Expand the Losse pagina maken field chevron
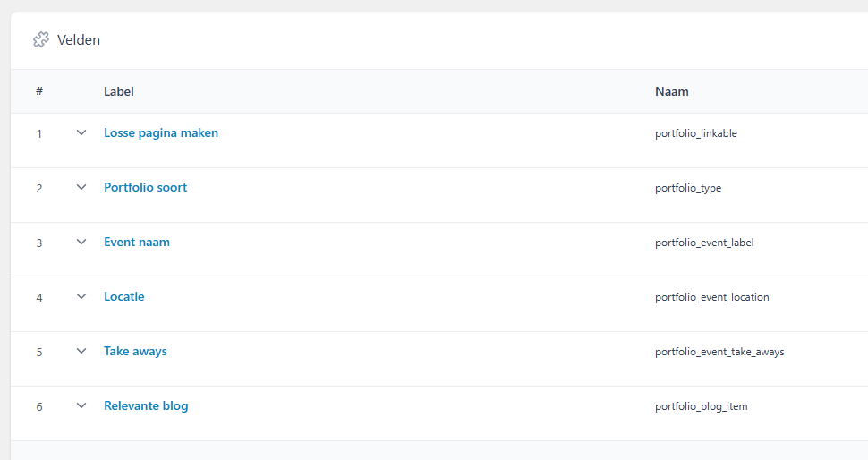 [x=81, y=132]
